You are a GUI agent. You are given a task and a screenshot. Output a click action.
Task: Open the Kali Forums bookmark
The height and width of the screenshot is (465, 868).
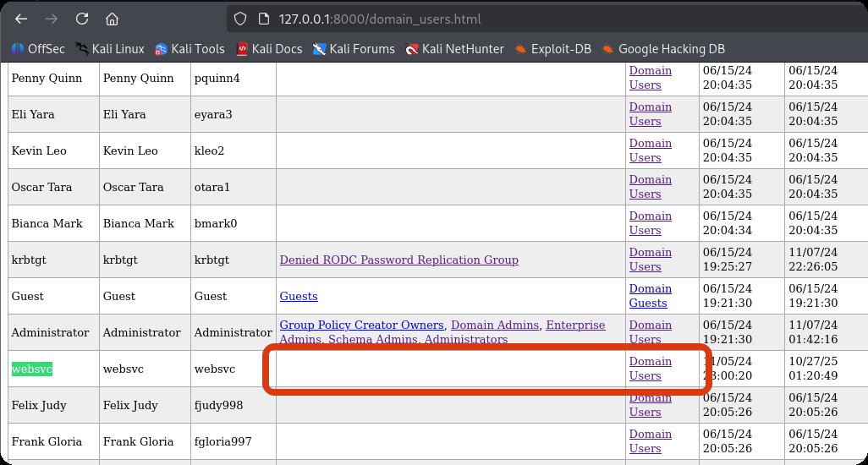(x=354, y=49)
